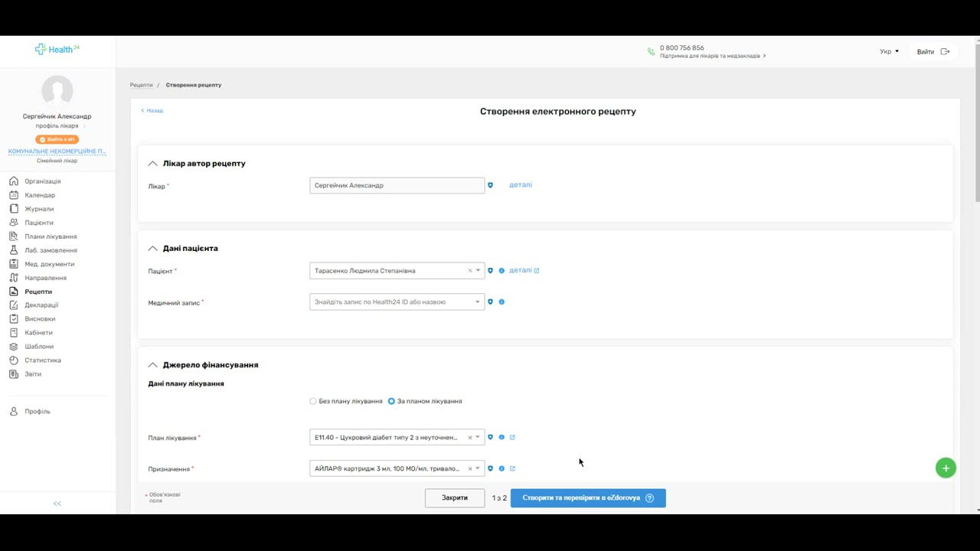This screenshot has height=551, width=980.
Task: Click the shield icon beside Пацієнт field
Action: pyautogui.click(x=490, y=270)
